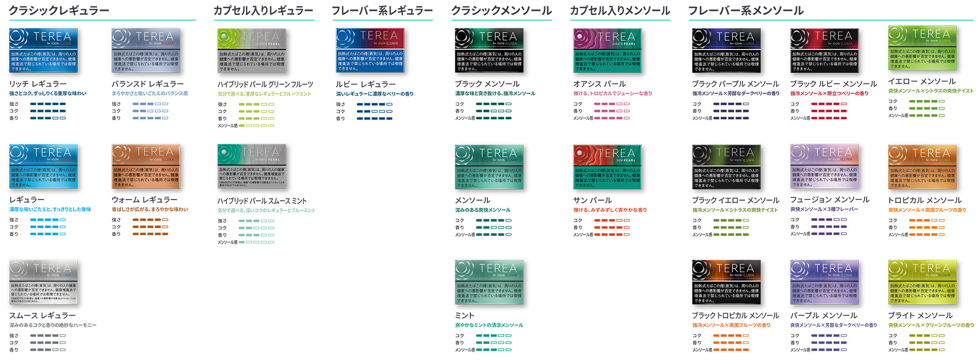Click the バランスド レギュラー pack image
The height and width of the screenshot is (361, 980).
(146, 51)
